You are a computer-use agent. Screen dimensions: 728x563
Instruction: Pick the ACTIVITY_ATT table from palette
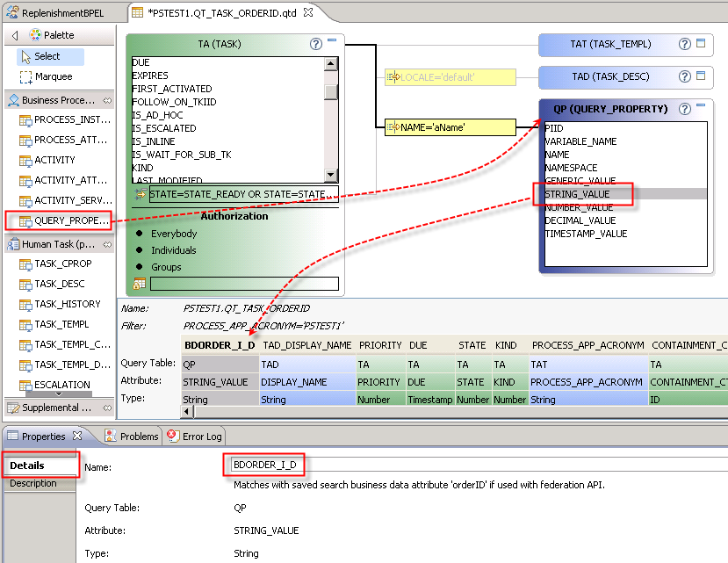65,180
